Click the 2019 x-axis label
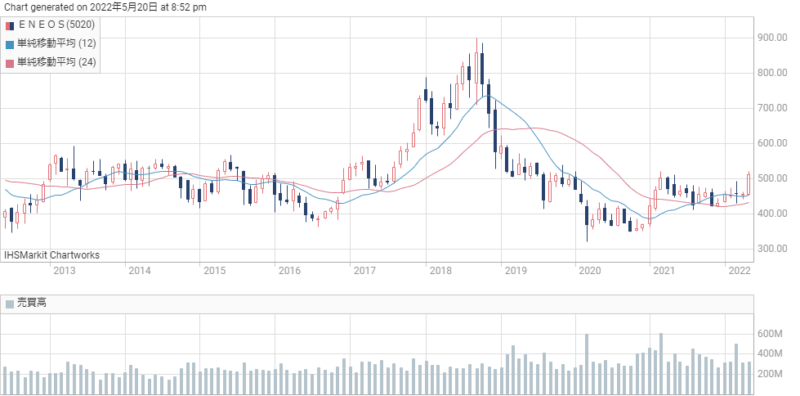This screenshot has height=396, width=800. click(x=515, y=270)
